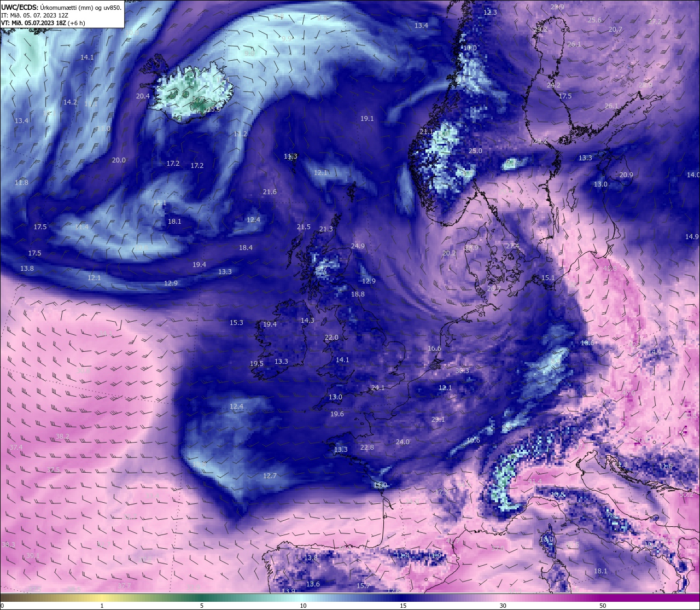
Task: Click the 'VT: Mið. 05.07.2023 18Z (+6 h)' line
Action: pyautogui.click(x=43, y=23)
